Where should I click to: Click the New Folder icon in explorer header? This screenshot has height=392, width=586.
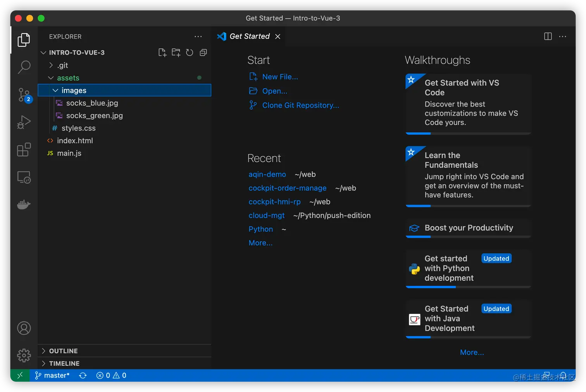click(x=176, y=52)
